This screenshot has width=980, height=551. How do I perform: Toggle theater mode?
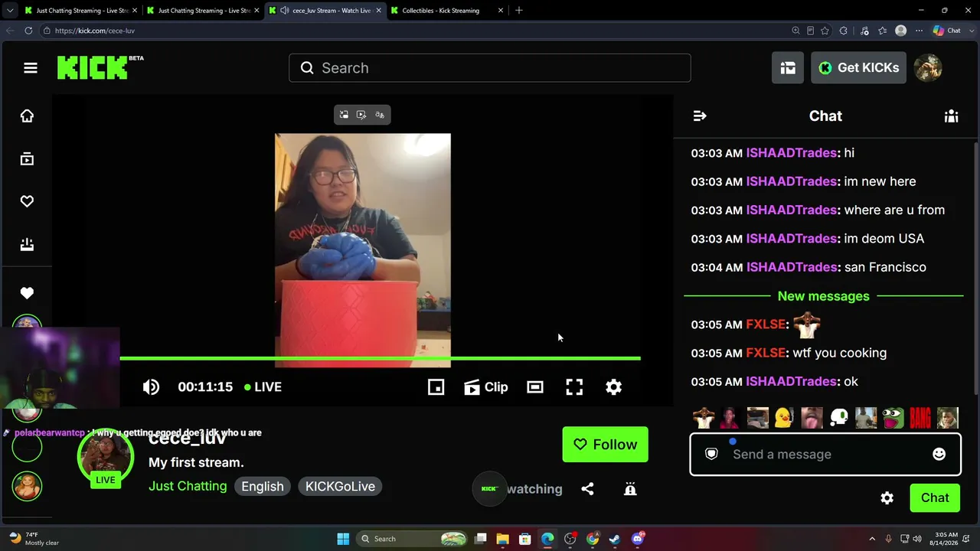point(535,387)
